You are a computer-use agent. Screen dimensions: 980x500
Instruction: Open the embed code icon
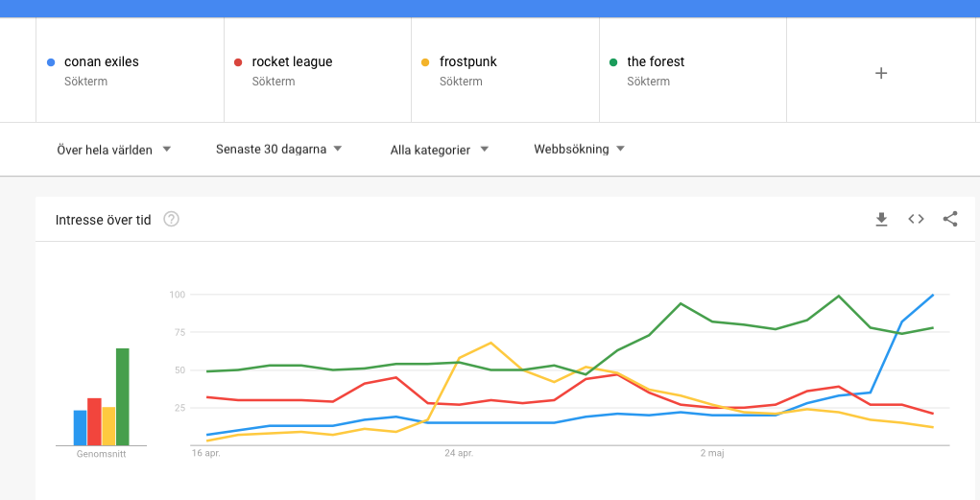[916, 219]
